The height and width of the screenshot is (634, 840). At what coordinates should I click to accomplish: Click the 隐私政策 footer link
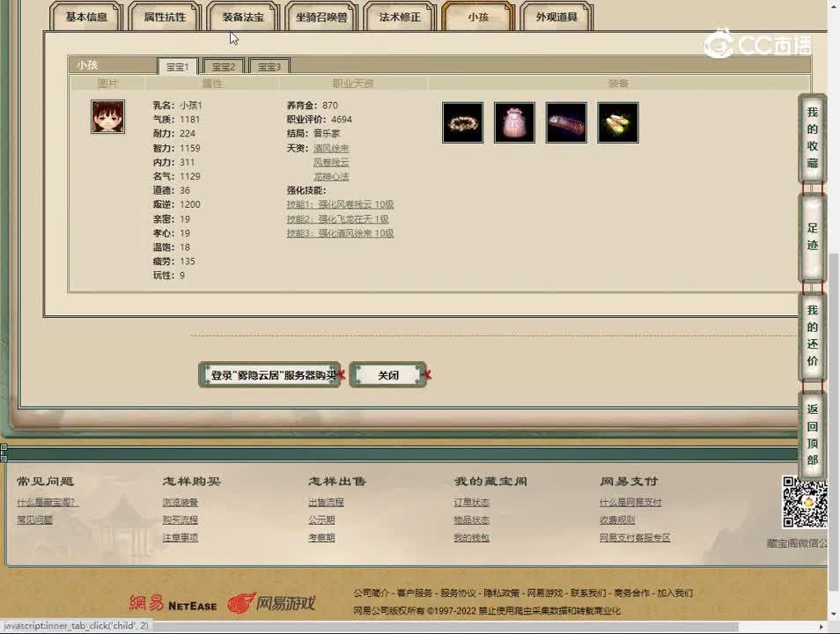click(501, 593)
